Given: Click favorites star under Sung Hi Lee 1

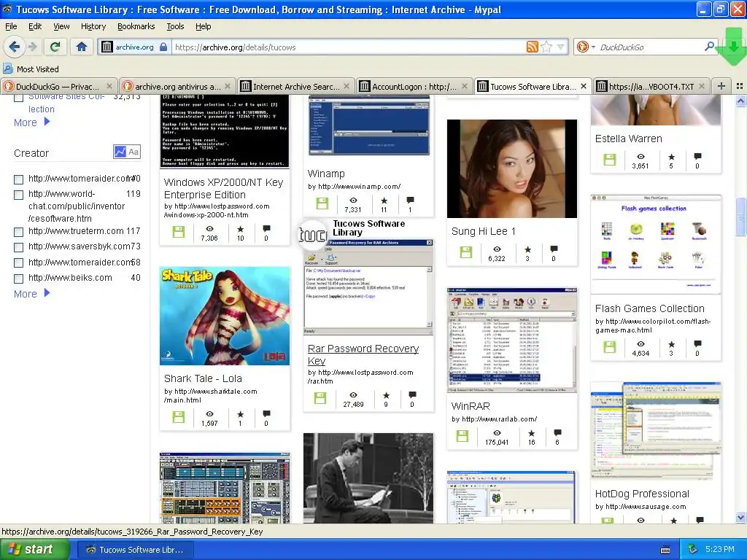Looking at the screenshot, I should click(527, 249).
